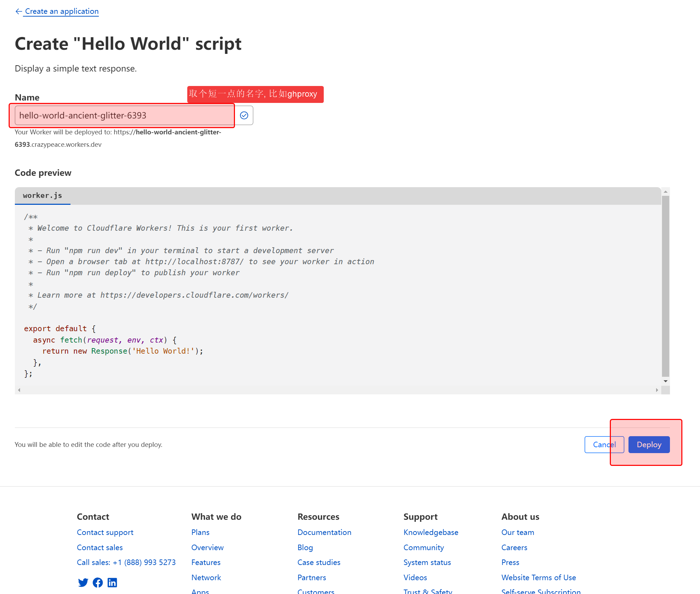
Task: Open the Twitter social icon
Action: click(x=83, y=583)
